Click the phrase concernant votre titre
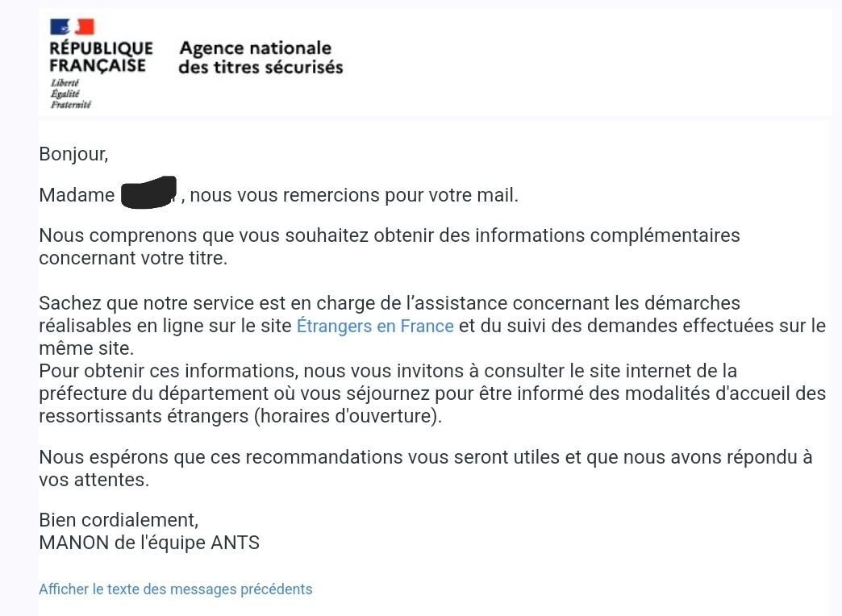The width and height of the screenshot is (842, 616). coord(133,258)
